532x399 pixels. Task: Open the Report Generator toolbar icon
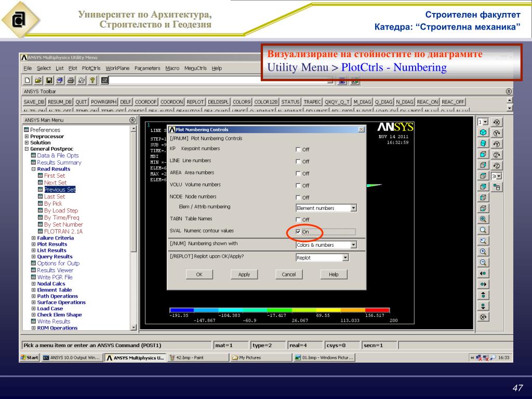82,80
